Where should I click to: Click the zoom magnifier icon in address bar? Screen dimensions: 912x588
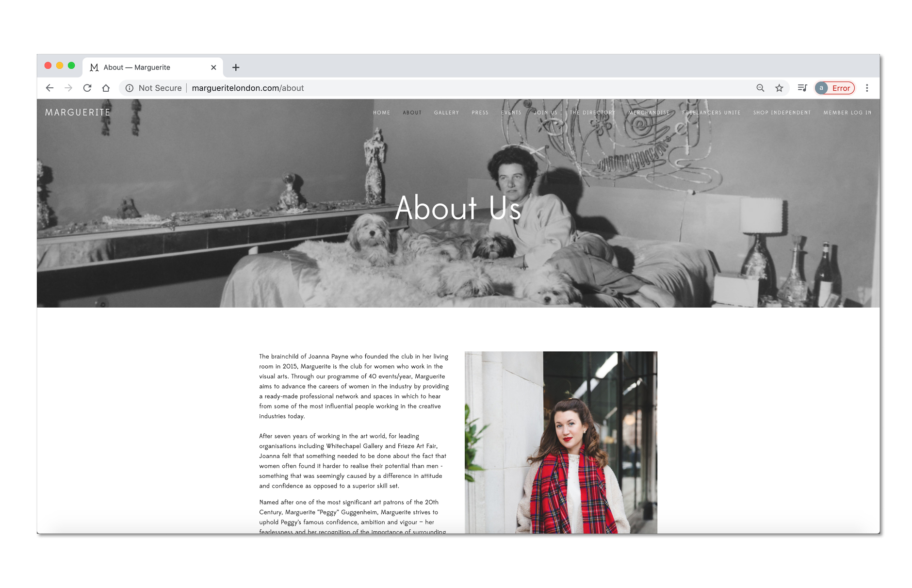760,88
